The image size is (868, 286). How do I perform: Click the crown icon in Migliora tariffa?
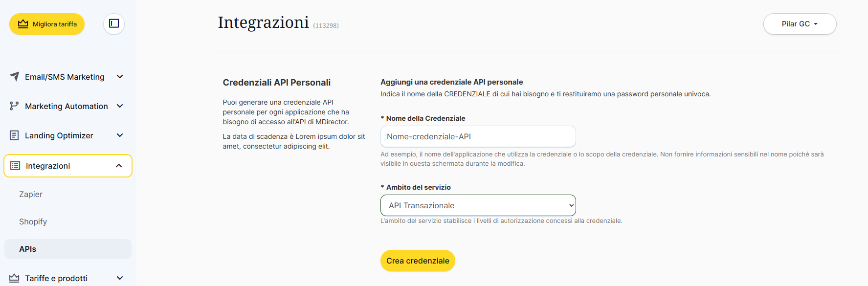(23, 24)
